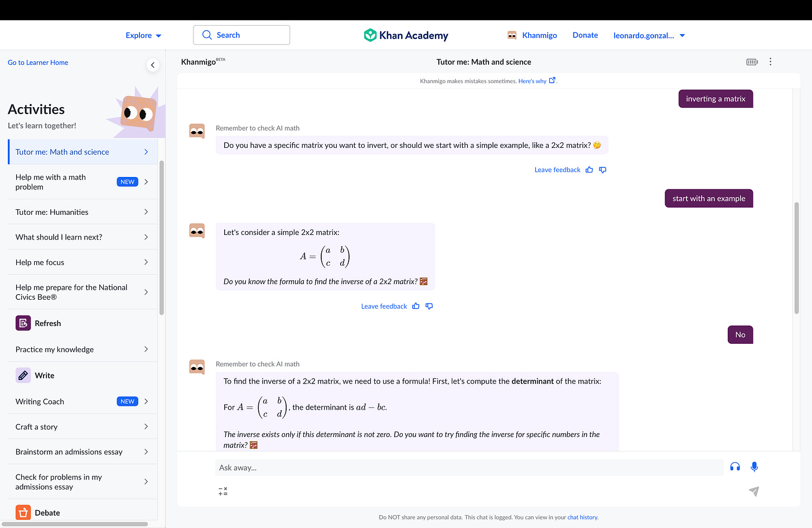
Task: Expand the Tutor me: Math and science chevron
Action: [146, 152]
